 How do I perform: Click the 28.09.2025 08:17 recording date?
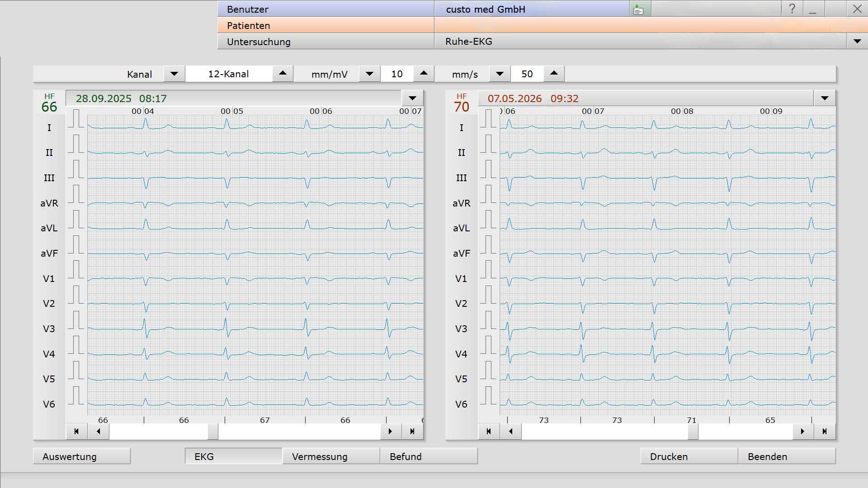point(121,99)
